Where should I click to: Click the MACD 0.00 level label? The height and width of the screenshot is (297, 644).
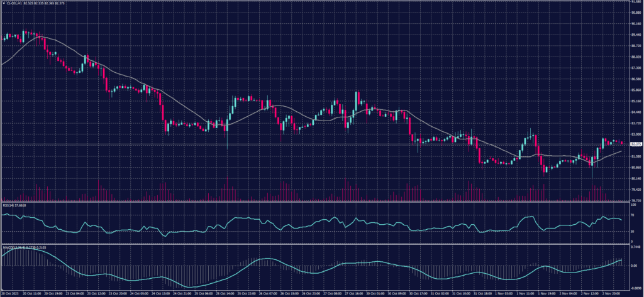pyautogui.click(x=634, y=266)
